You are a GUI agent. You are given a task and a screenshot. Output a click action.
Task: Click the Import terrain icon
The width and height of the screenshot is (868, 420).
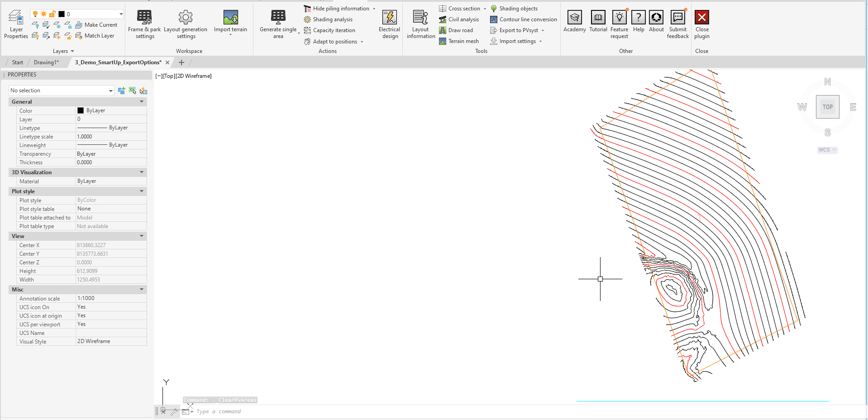pos(230,18)
